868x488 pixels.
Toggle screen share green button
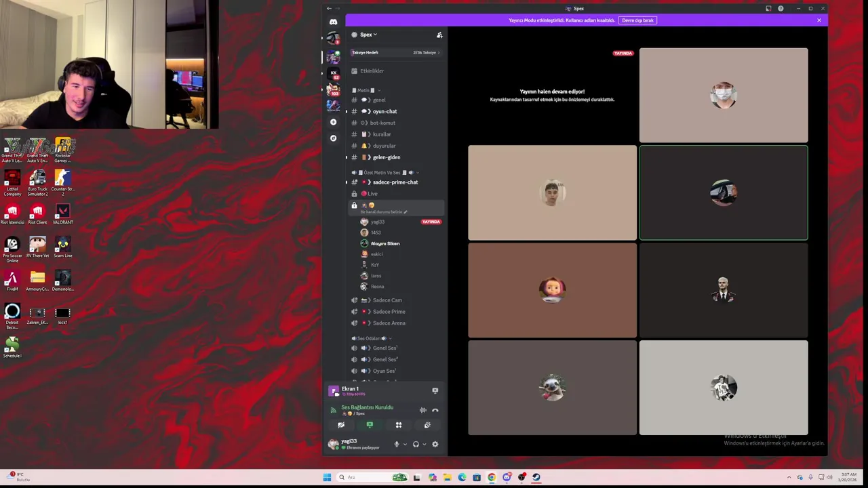[370, 425]
